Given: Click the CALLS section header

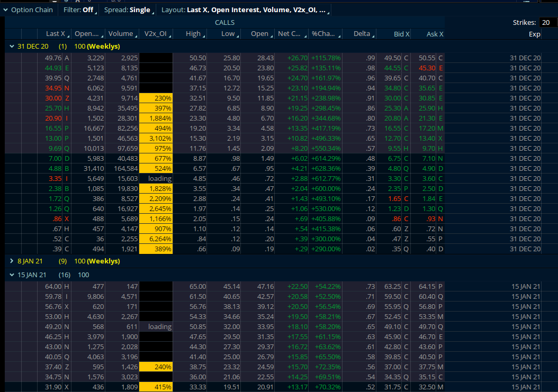Looking at the screenshot, I should pyautogui.click(x=224, y=22).
